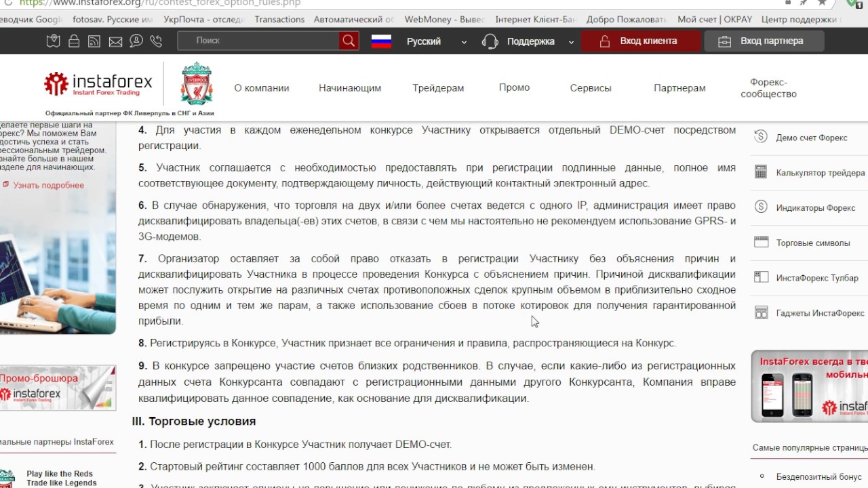
Task: Click the Торговые символы icon
Action: 761,243
